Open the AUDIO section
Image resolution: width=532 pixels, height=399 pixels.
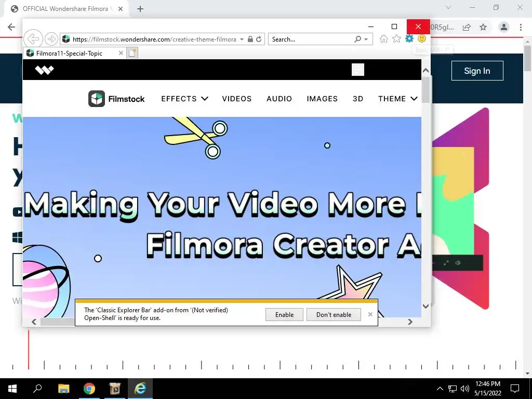[x=279, y=99]
